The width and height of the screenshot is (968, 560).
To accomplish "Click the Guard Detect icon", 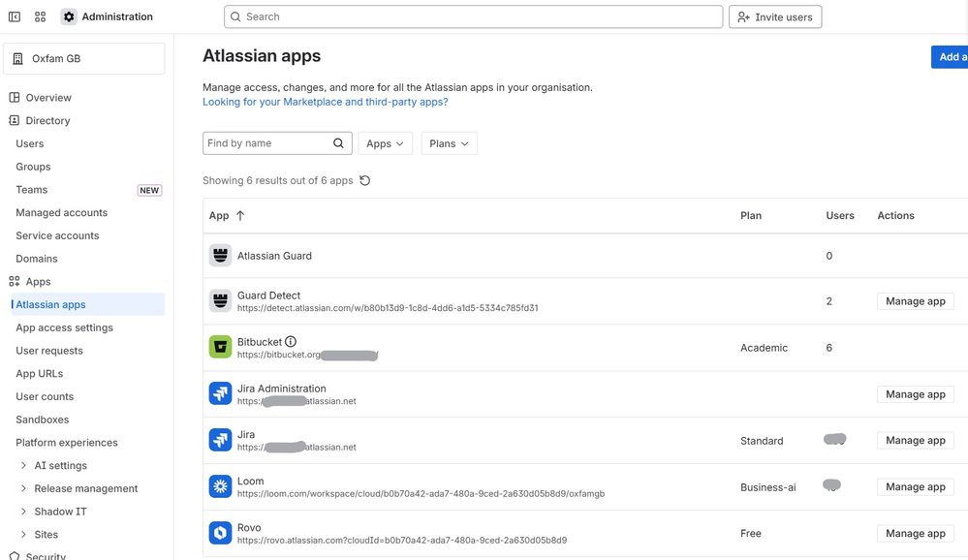I will tap(220, 301).
